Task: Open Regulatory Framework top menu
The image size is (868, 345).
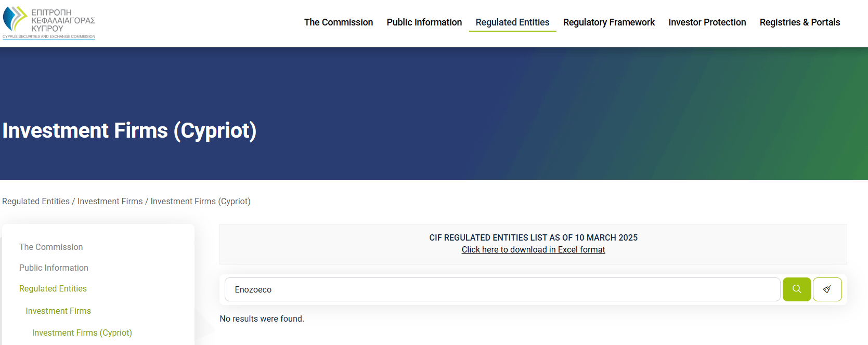Action: pyautogui.click(x=609, y=22)
